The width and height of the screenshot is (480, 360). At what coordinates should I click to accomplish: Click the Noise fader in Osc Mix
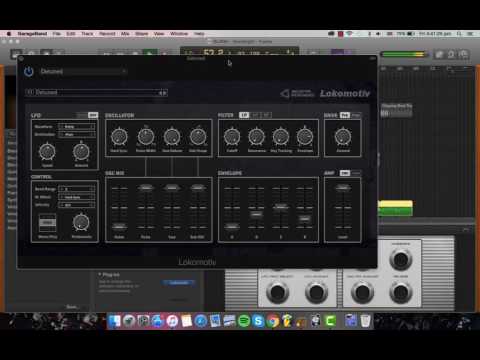119,226
